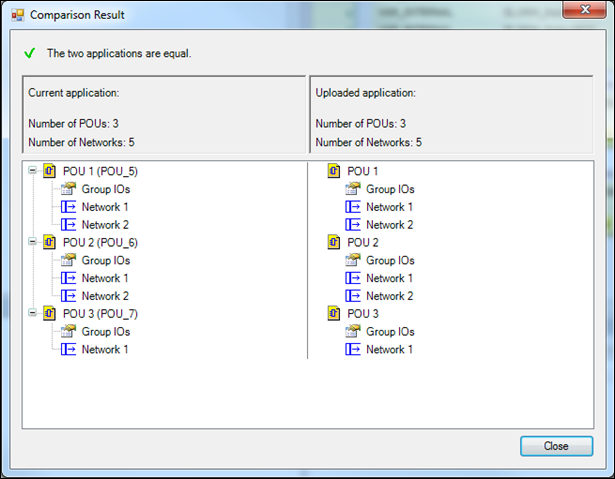The height and width of the screenshot is (479, 615).
Task: Collapse the POU 3 (POU_7) tree node
Action: coord(33,314)
